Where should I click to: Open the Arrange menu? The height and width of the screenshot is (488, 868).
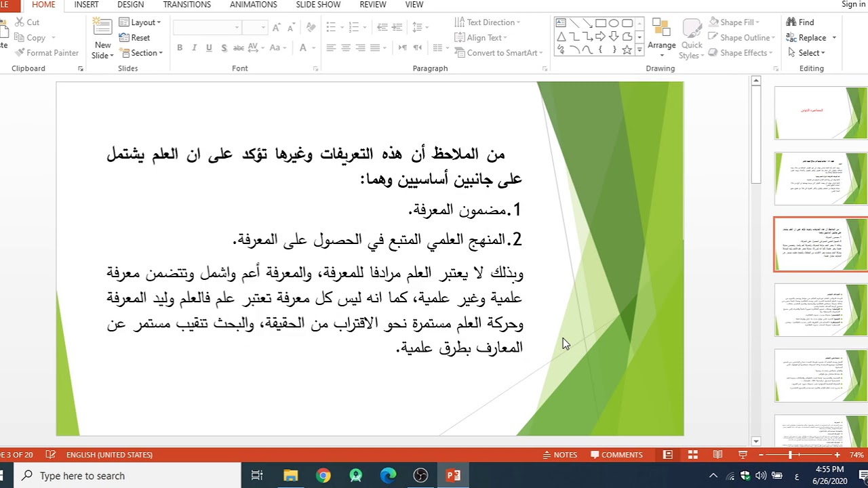(661, 37)
